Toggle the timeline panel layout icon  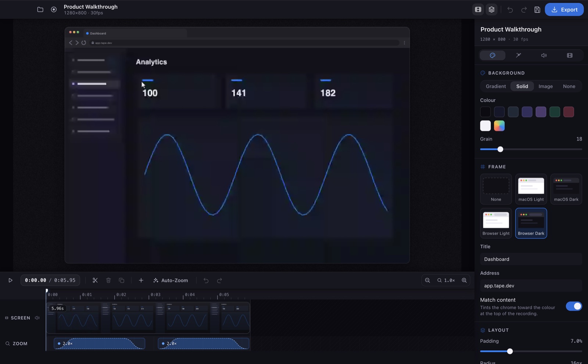(478, 10)
